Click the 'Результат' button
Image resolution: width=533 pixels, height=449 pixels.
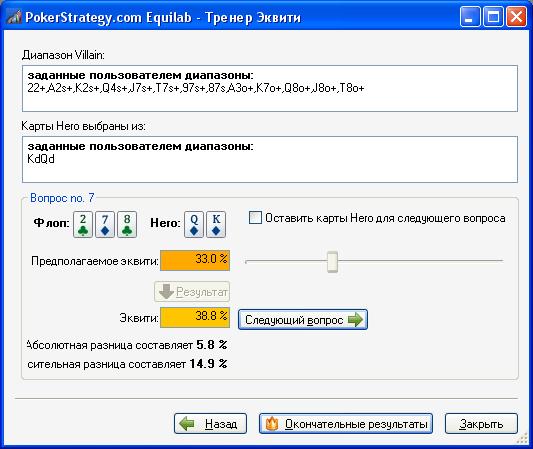coord(192,292)
